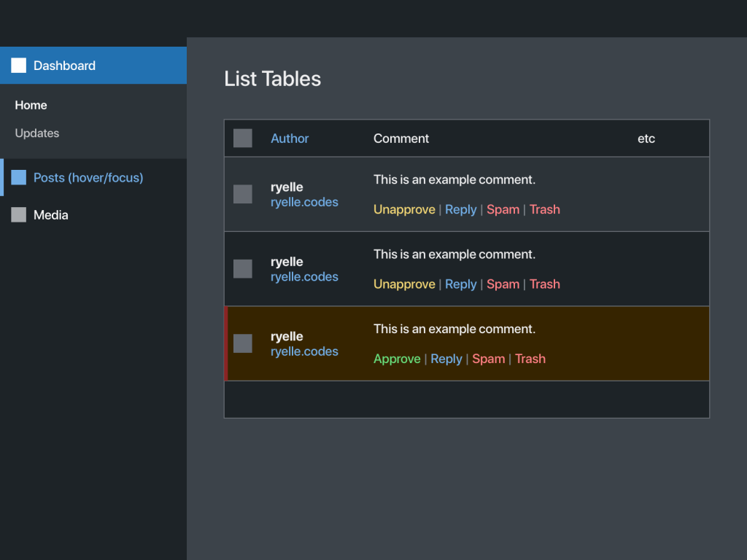Mark the pending highlighted comment as Spam
The image size is (747, 560).
[x=488, y=359]
